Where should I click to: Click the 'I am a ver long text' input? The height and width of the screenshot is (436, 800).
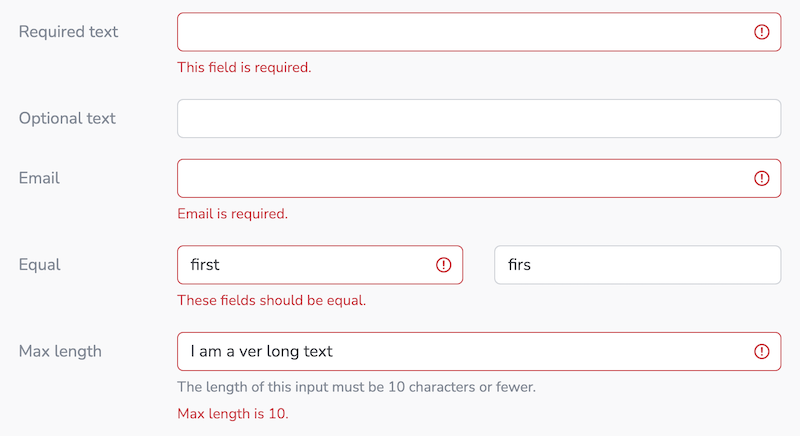(479, 351)
